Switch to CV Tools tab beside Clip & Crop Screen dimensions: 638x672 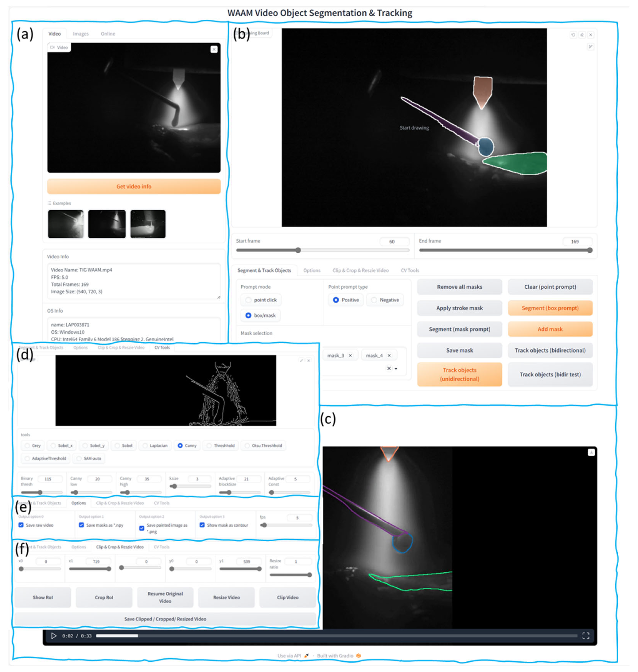point(410,270)
